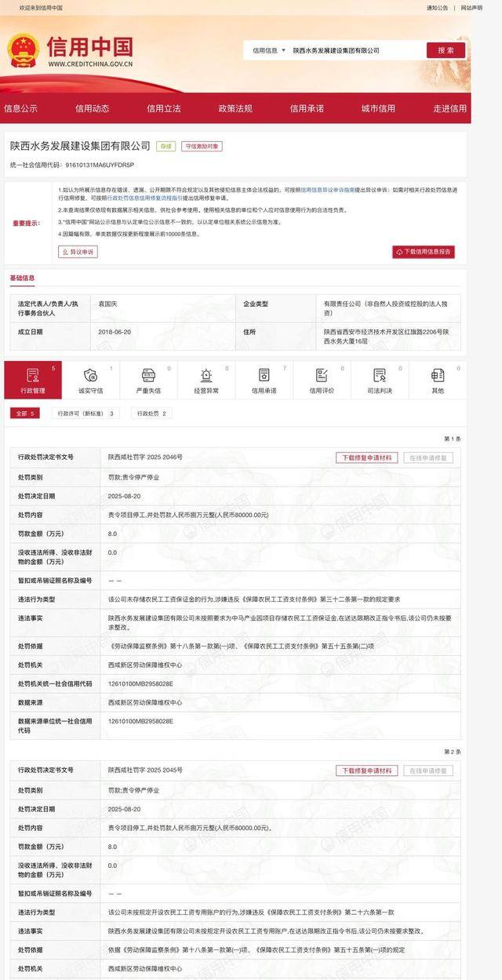Open 信用立法 in the navigation bar
The image size is (502, 980).
(164, 108)
